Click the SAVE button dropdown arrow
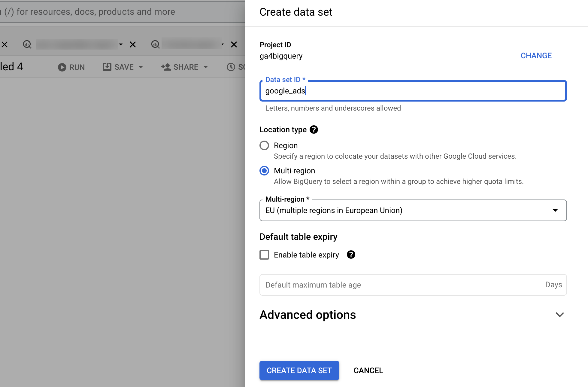The width and height of the screenshot is (588, 387). pos(140,67)
